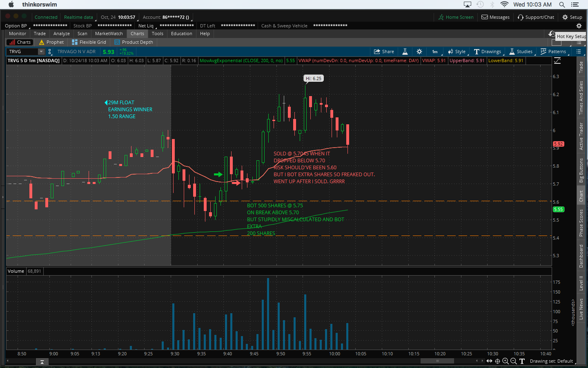The width and height of the screenshot is (588, 368).
Task: Open the Level II sidebar panel
Action: point(581,283)
